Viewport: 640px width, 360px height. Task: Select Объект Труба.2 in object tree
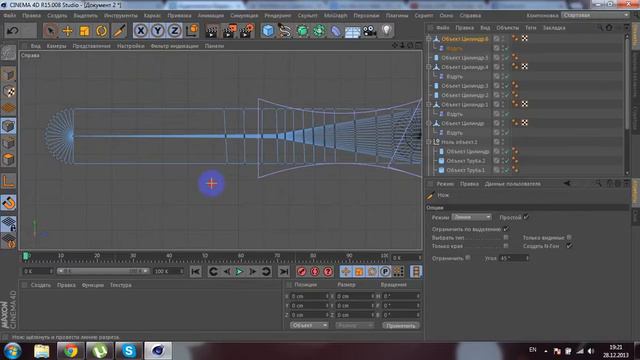(x=466, y=161)
